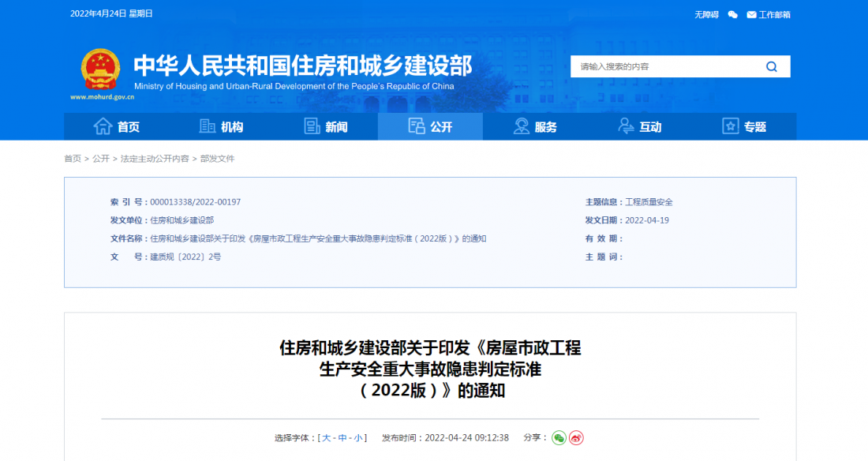868x461 pixels.
Task: Click 无障碍 accessibility link
Action: pos(706,14)
